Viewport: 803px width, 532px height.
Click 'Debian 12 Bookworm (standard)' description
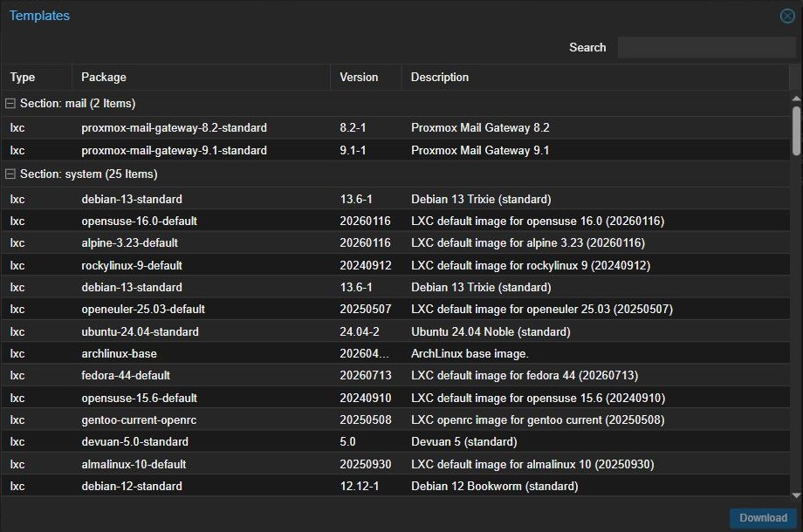pyautogui.click(x=495, y=486)
